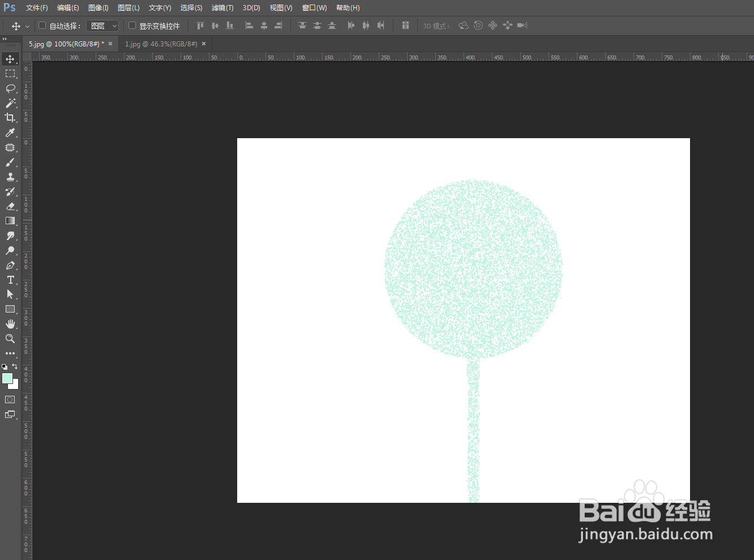Viewport: 754px width, 560px height.
Task: Select the Hand tool
Action: [x=10, y=324]
